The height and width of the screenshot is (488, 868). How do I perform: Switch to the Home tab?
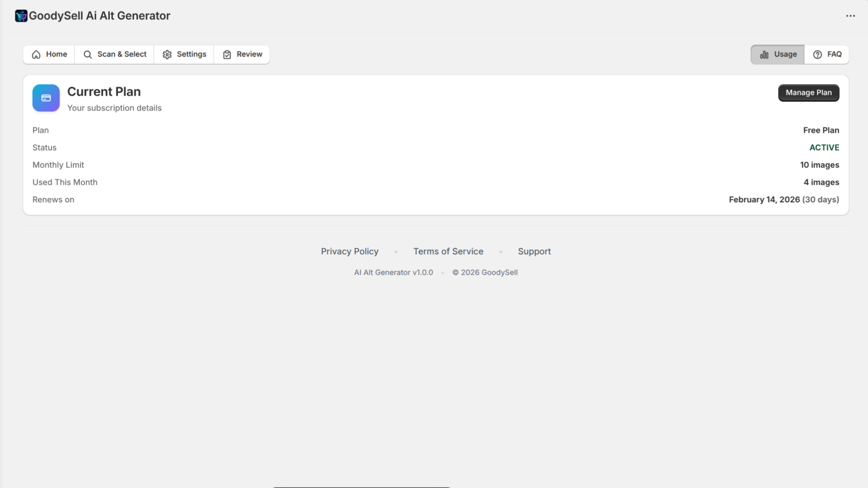click(x=48, y=54)
